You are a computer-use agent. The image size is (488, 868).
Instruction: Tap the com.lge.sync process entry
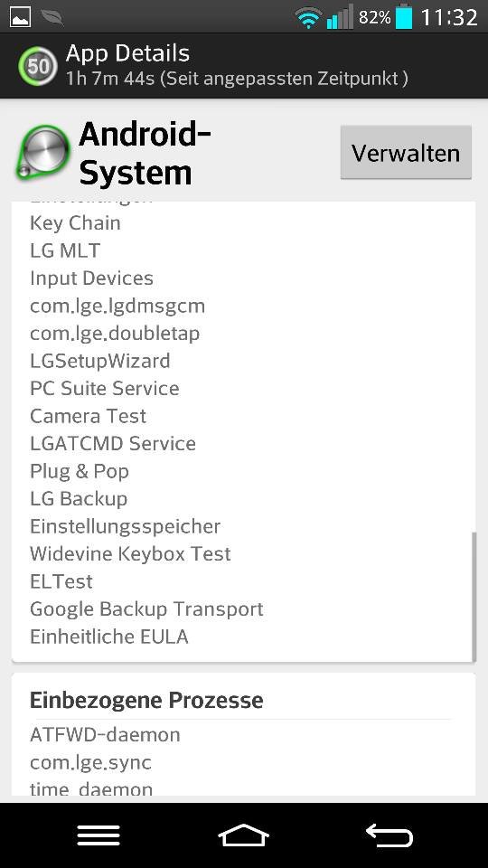tap(90, 763)
